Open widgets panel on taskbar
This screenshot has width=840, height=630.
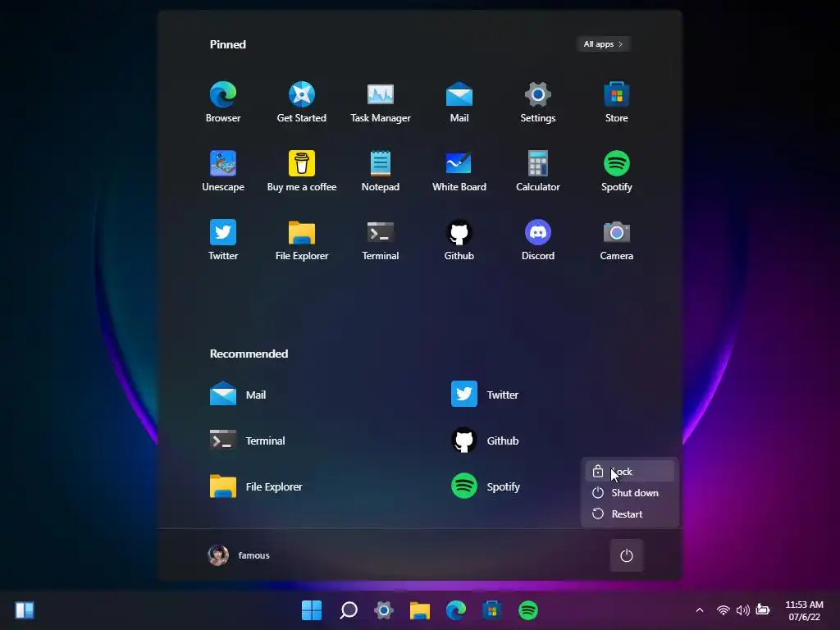tap(25, 610)
